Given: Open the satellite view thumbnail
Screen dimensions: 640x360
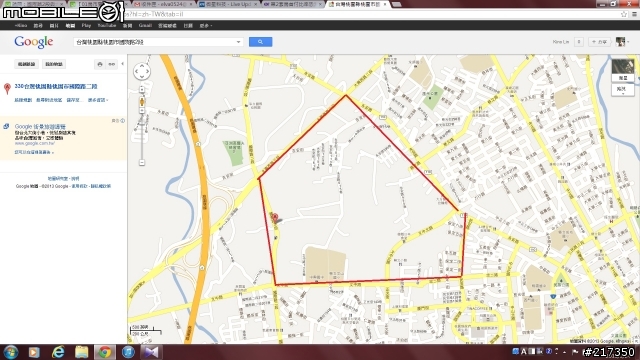Looking at the screenshot, I should (623, 70).
